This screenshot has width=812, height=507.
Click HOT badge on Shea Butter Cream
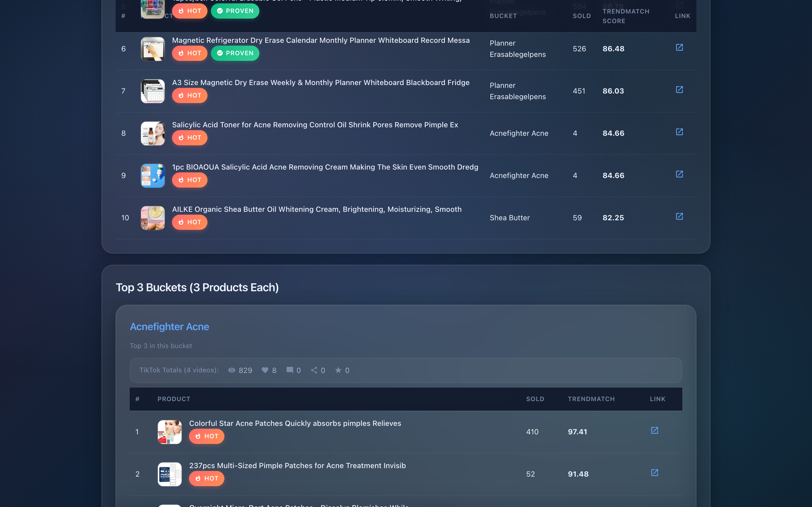coord(189,222)
